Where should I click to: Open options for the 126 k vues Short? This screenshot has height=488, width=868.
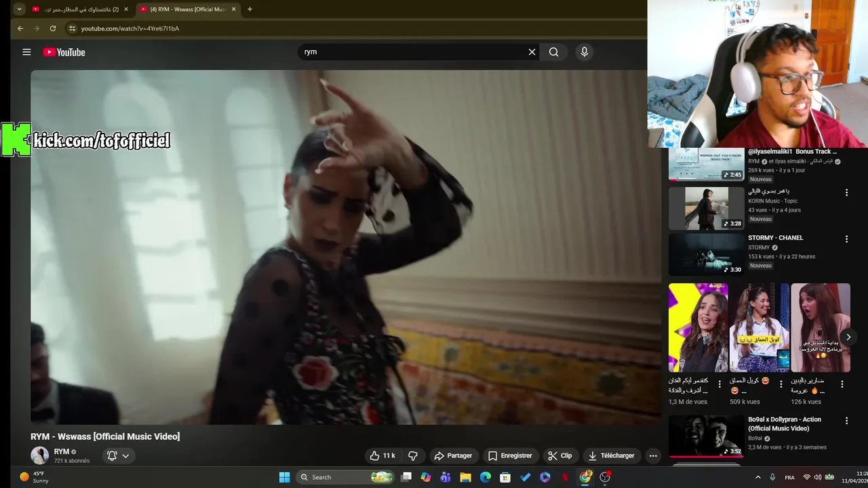coord(842,384)
